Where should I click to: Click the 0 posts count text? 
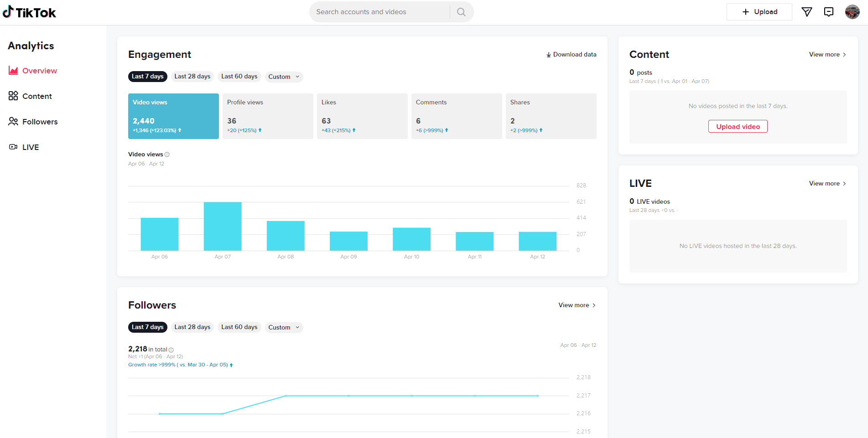(x=641, y=72)
